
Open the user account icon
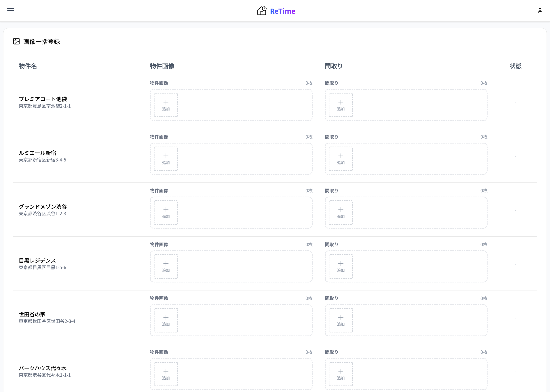point(540,11)
